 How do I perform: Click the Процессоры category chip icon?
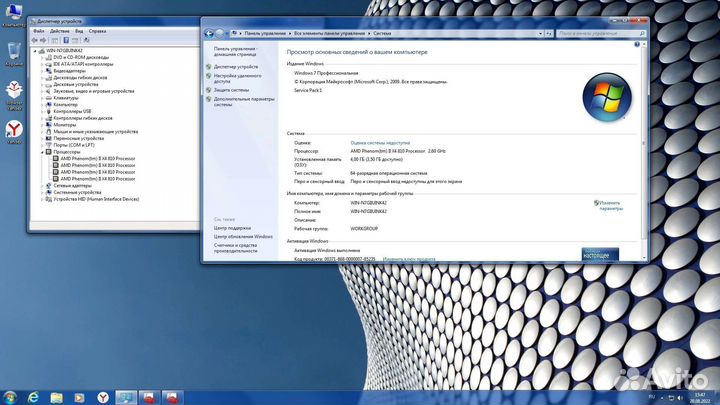pyautogui.click(x=49, y=152)
